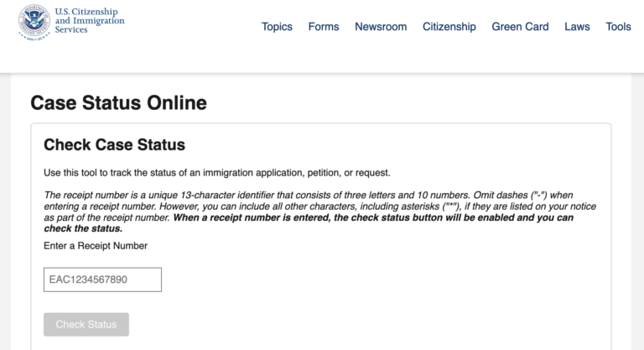The height and width of the screenshot is (350, 644).
Task: Go to the Newsroom section
Action: point(381,27)
